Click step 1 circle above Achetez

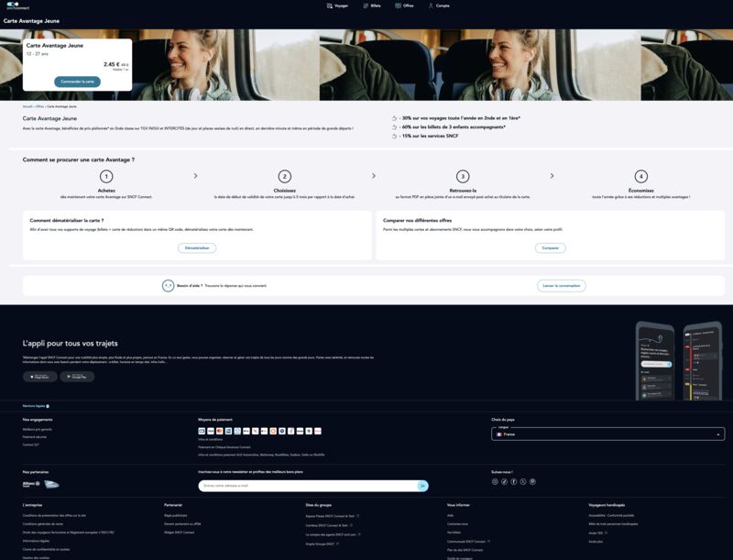pyautogui.click(x=106, y=176)
